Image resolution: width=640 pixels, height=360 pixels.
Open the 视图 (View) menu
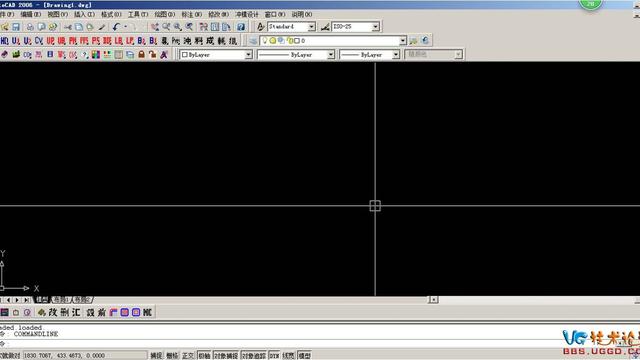58,14
